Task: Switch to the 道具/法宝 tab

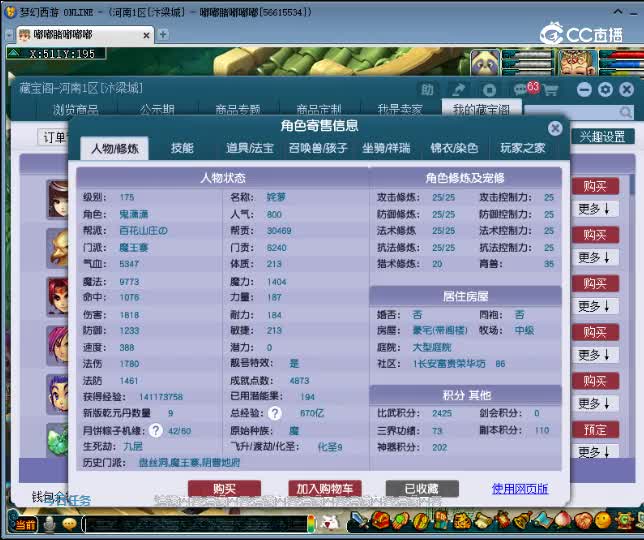Action: coord(250,148)
